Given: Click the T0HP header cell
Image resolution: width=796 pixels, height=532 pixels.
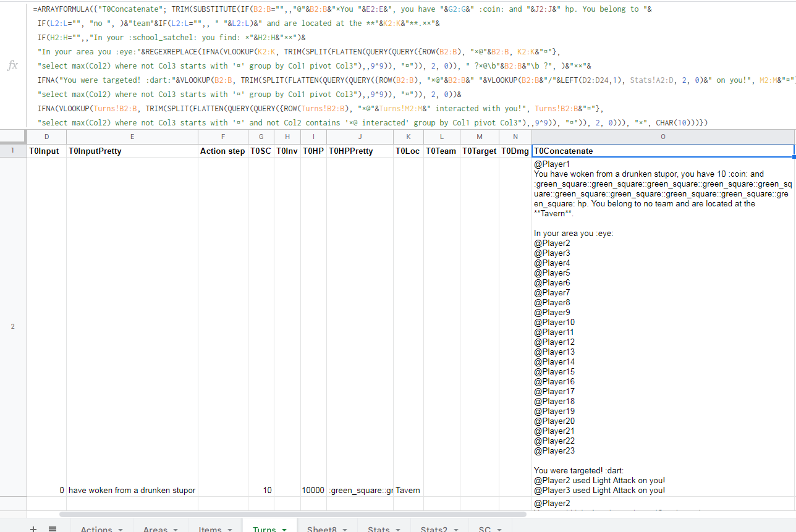Looking at the screenshot, I should [x=313, y=151].
